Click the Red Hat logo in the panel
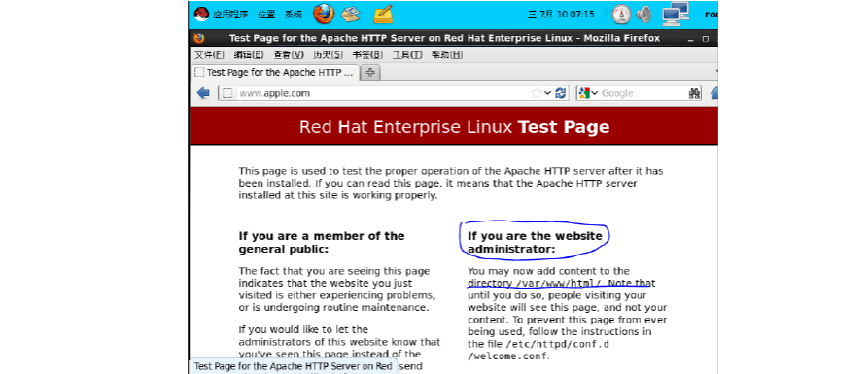Viewport: 868px width, 374px height. pos(201,15)
